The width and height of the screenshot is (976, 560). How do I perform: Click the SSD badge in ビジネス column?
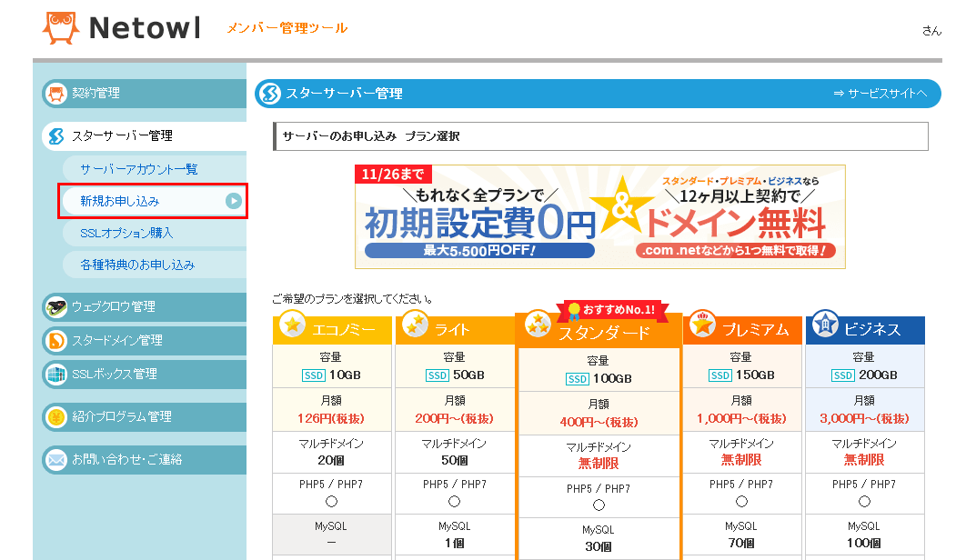click(x=843, y=375)
